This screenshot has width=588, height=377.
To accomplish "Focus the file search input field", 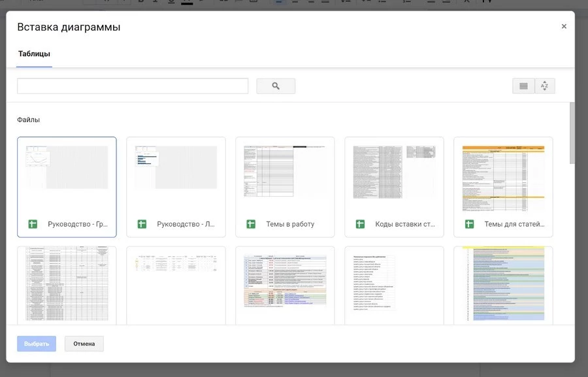I will pyautogui.click(x=133, y=86).
